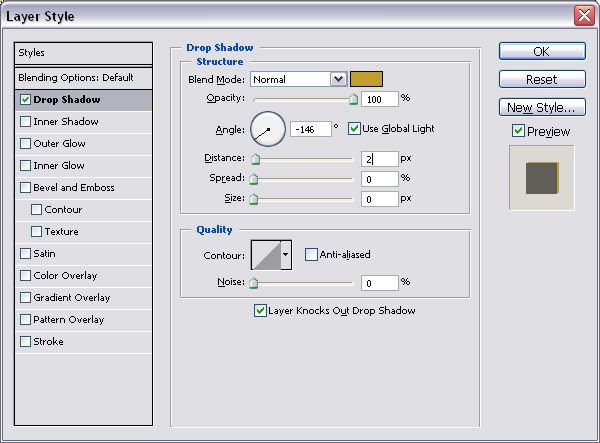This screenshot has width=600, height=443.
Task: Click the Reset button
Action: click(542, 79)
